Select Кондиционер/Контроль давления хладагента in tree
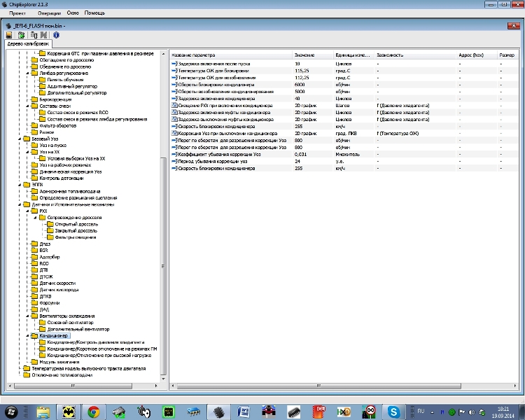The height and width of the screenshot is (420, 525). [x=97, y=342]
